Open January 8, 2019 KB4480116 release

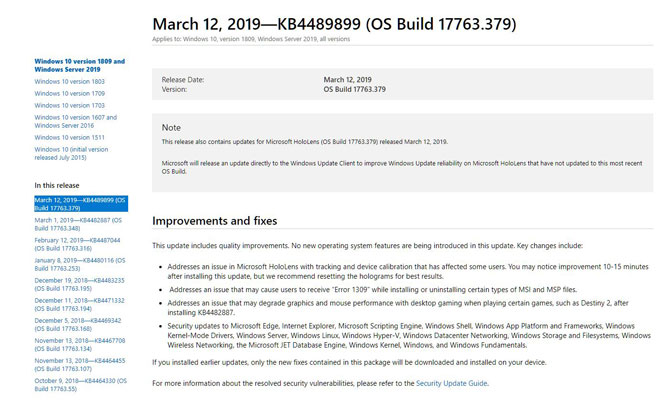tap(80, 264)
